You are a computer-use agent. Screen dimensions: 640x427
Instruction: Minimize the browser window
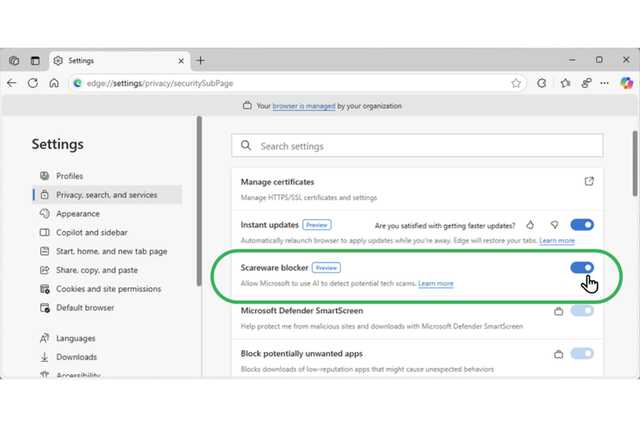572,60
